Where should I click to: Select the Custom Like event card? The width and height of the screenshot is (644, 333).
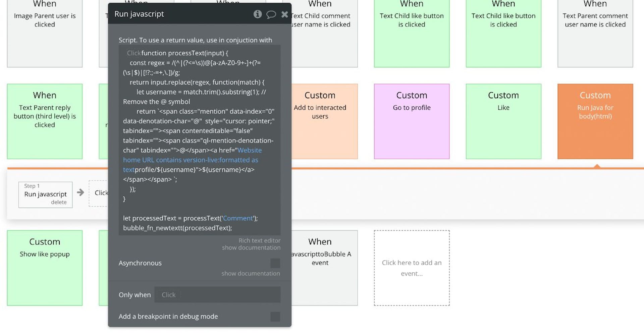503,121
